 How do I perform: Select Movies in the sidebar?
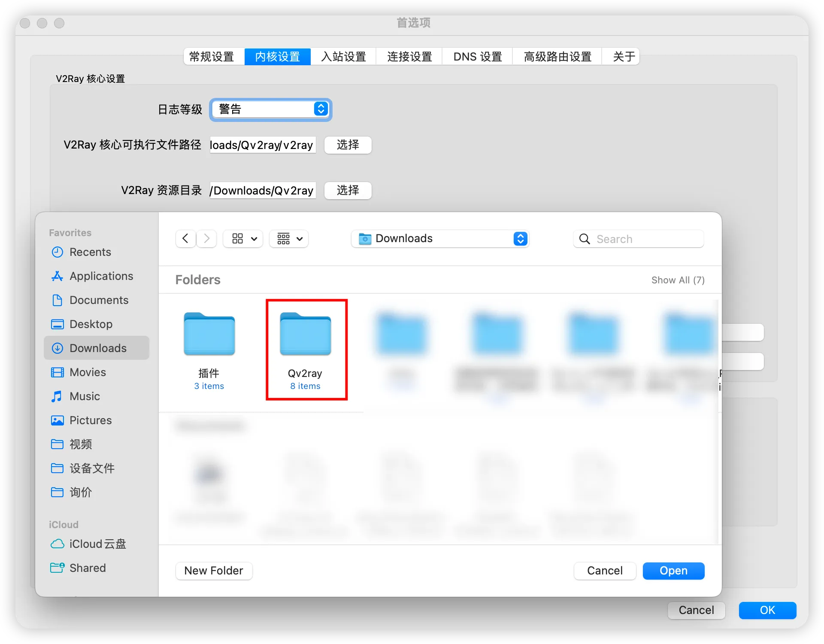pyautogui.click(x=87, y=372)
